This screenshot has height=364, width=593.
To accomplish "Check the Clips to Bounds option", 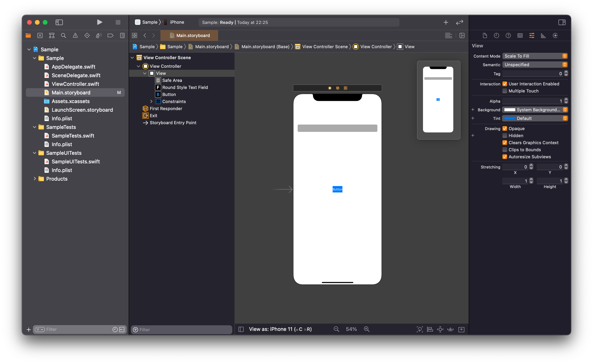I will (x=505, y=150).
